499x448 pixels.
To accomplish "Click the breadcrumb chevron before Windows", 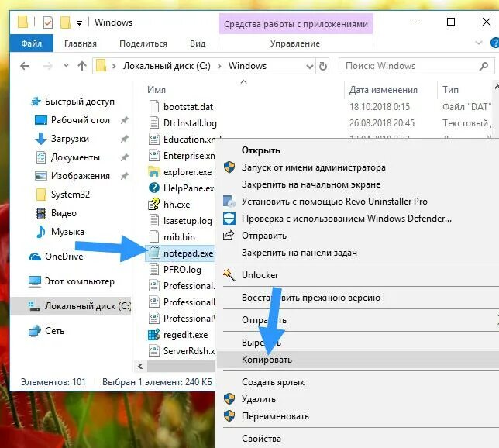I will tap(219, 66).
